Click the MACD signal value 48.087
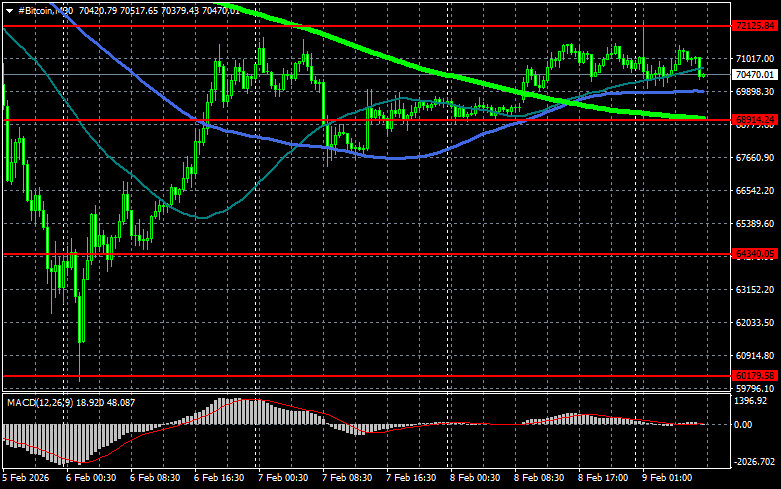This screenshot has height=489, width=781. [x=121, y=402]
